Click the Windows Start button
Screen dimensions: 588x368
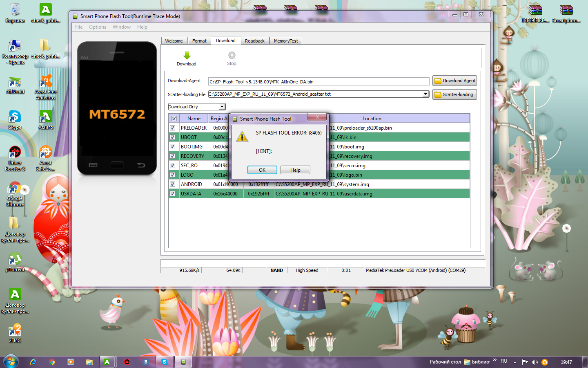pyautogui.click(x=11, y=361)
